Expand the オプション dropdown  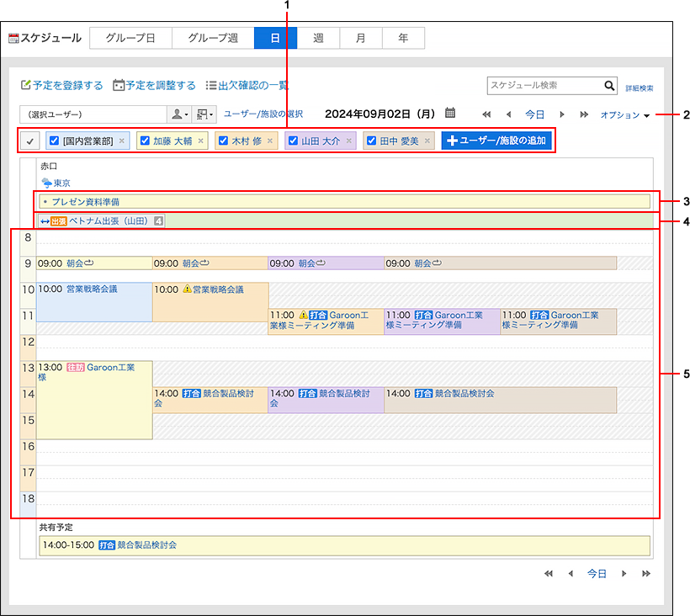tap(625, 114)
